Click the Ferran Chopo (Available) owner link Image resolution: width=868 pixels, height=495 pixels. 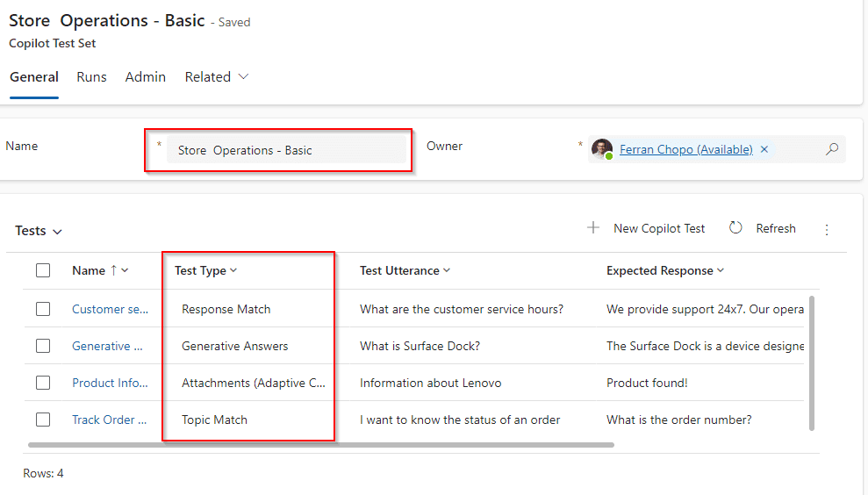(685, 149)
